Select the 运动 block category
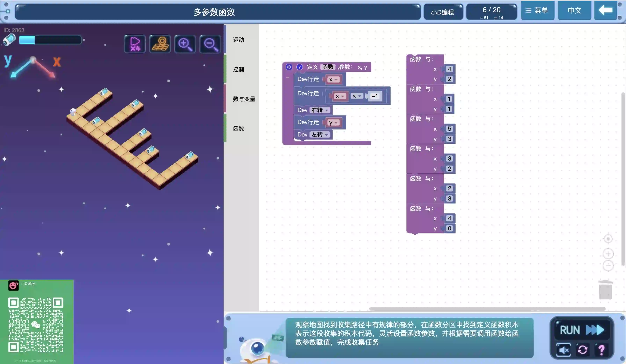The height and width of the screenshot is (364, 626). pos(238,40)
